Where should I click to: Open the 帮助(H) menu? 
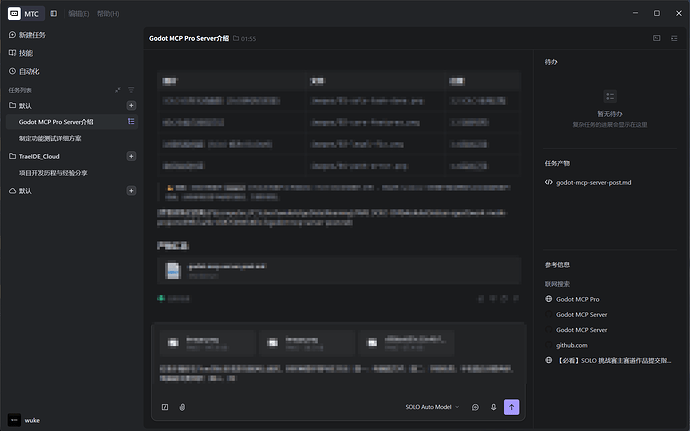(108, 14)
